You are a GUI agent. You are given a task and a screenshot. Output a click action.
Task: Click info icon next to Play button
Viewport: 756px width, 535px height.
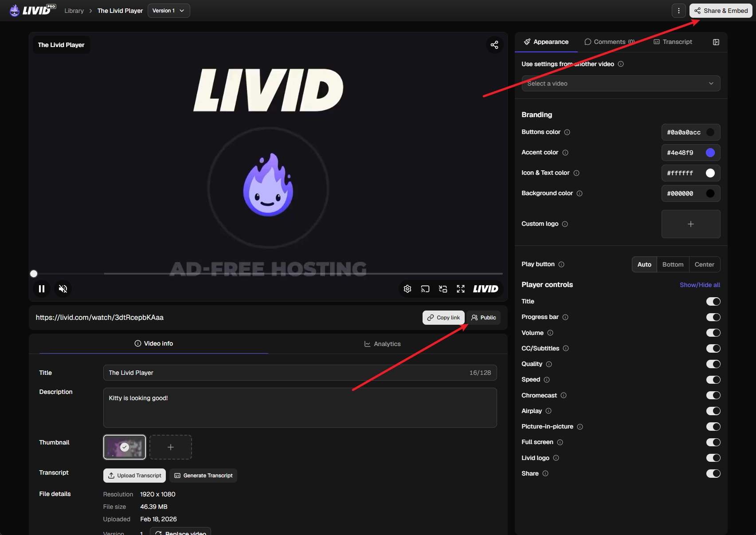pyautogui.click(x=561, y=264)
